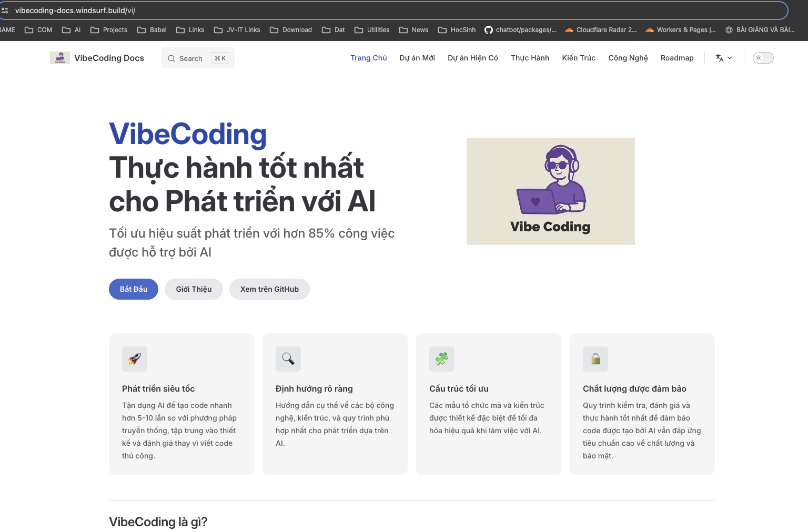This screenshot has width=808, height=532.
Task: Click the lock icon on Chất lượng được đảm bảo card
Action: 595,359
